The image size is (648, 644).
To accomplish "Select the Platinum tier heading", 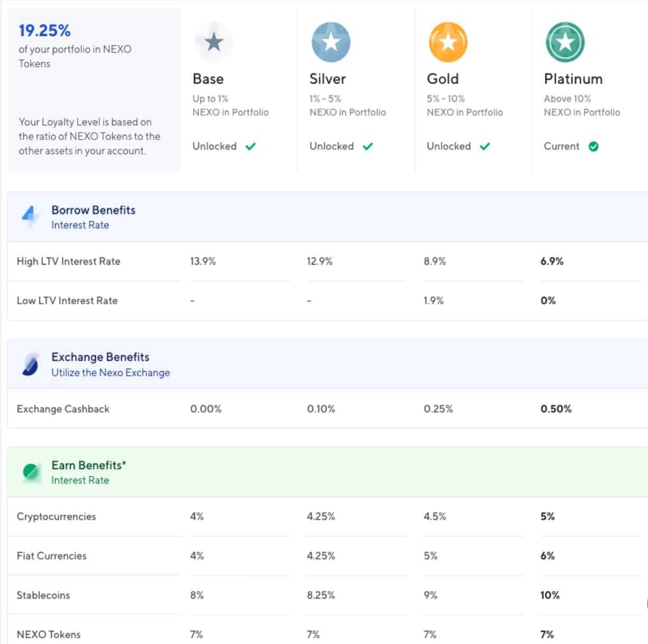I will (x=573, y=79).
